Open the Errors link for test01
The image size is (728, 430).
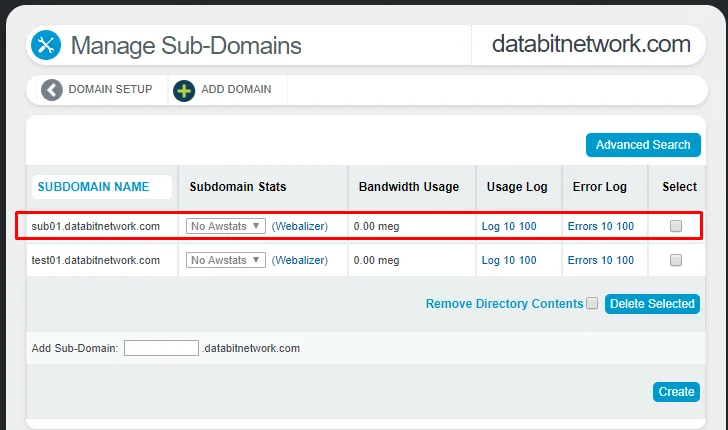click(x=582, y=260)
